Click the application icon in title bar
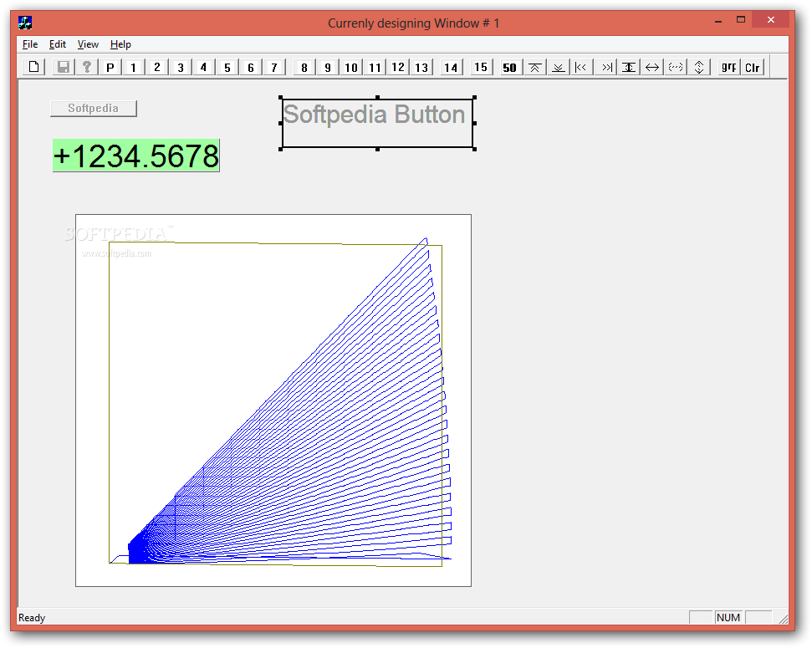Viewport: 812px width, 648px height. coord(25,23)
